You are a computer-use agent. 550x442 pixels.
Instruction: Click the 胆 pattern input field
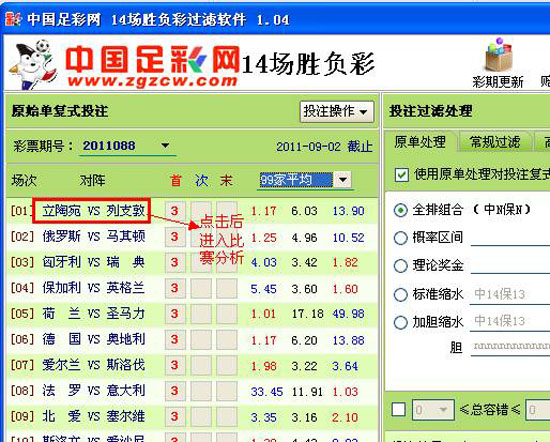[x=510, y=347]
